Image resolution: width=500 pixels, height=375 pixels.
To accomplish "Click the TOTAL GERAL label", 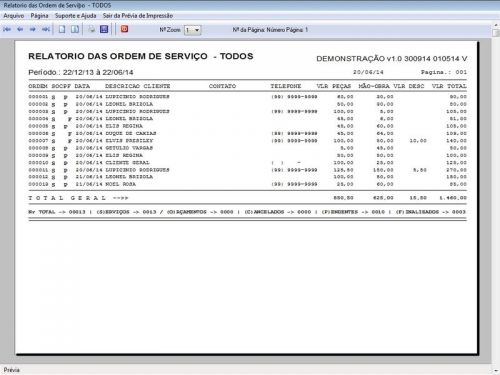I will tap(67, 198).
